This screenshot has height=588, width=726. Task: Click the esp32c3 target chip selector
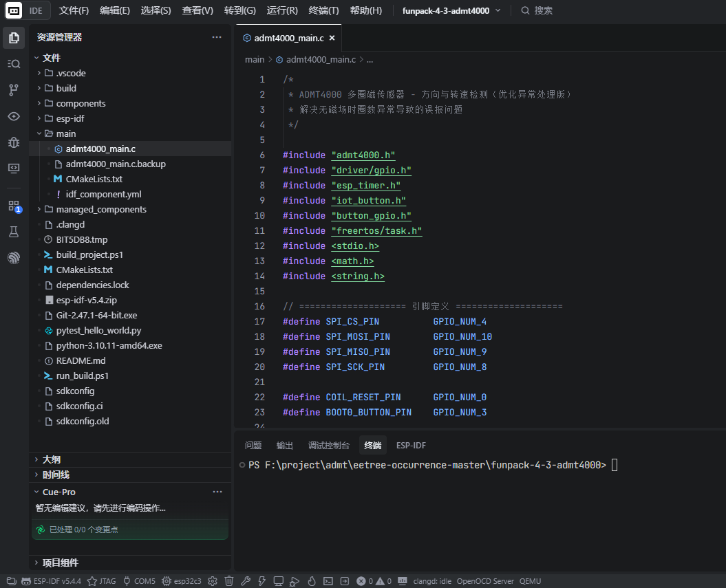pos(182,581)
